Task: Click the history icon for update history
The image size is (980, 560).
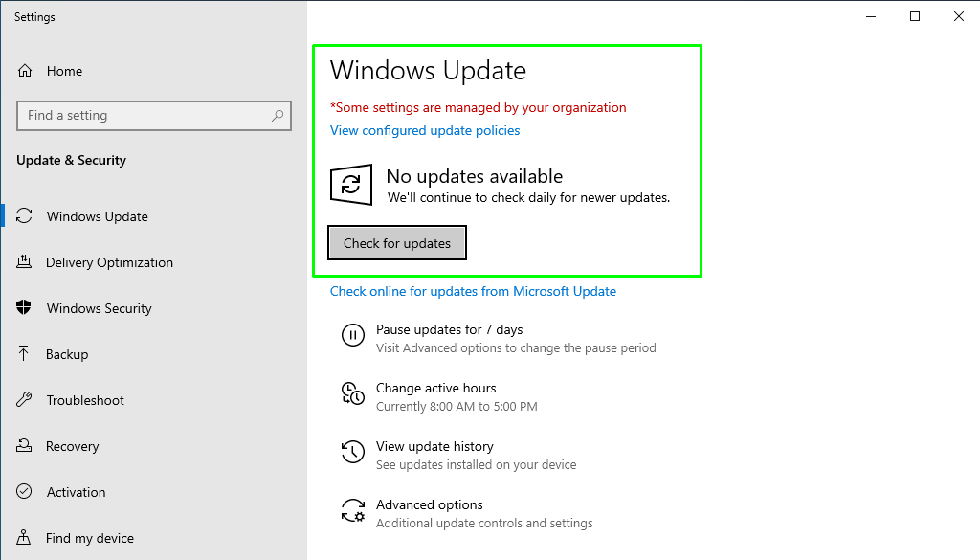Action: 352,452
